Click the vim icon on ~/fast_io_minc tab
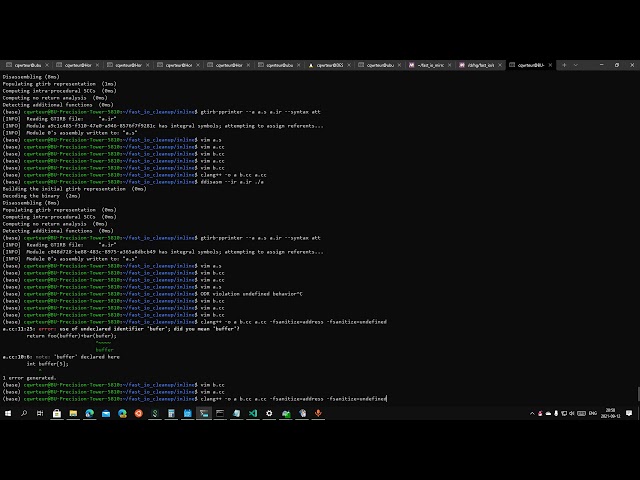The image size is (640, 480). tap(411, 65)
